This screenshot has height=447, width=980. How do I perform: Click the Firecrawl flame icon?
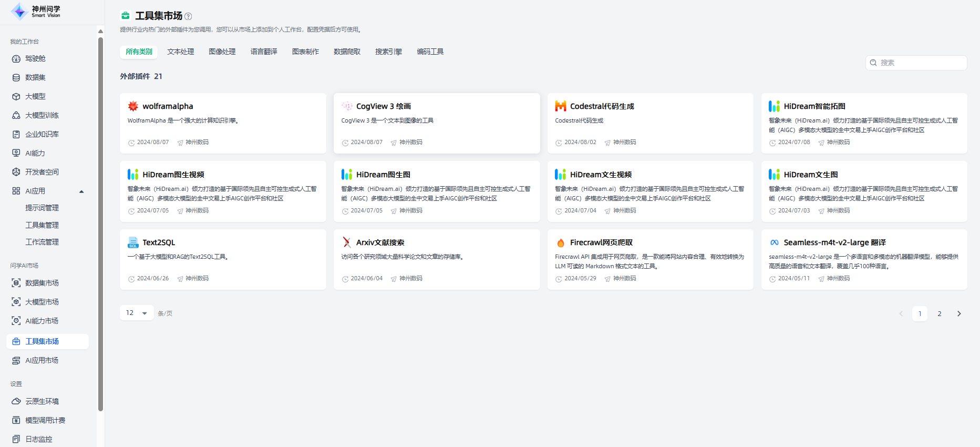pos(560,242)
